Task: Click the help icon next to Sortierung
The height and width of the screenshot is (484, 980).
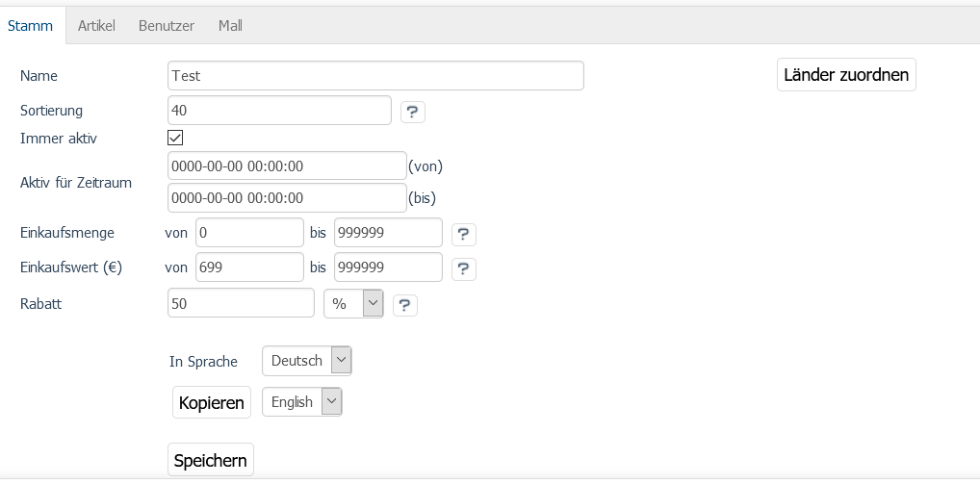Action: point(412,112)
